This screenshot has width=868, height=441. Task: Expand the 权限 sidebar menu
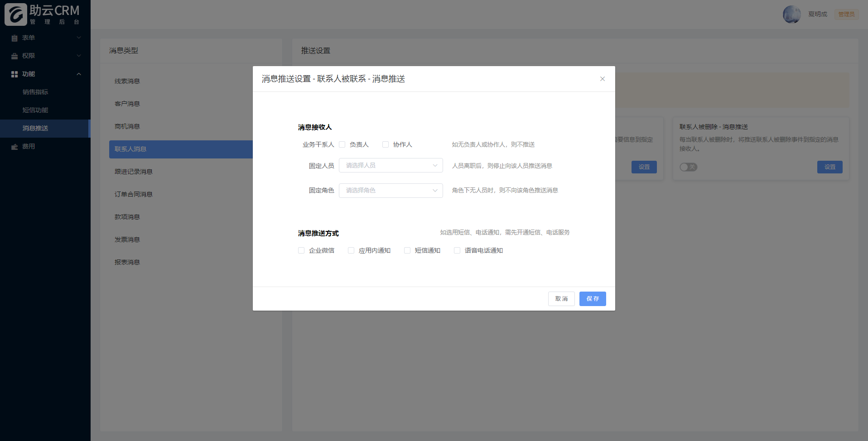coord(45,56)
